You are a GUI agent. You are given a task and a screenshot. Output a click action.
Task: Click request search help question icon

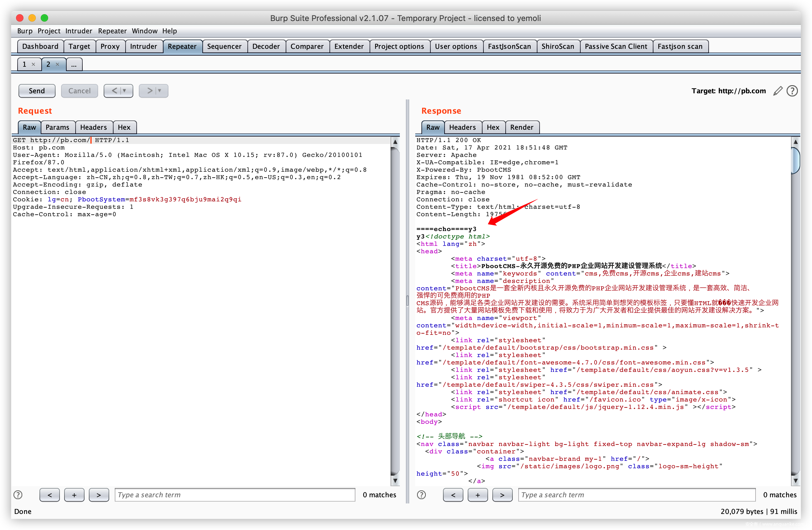18,495
